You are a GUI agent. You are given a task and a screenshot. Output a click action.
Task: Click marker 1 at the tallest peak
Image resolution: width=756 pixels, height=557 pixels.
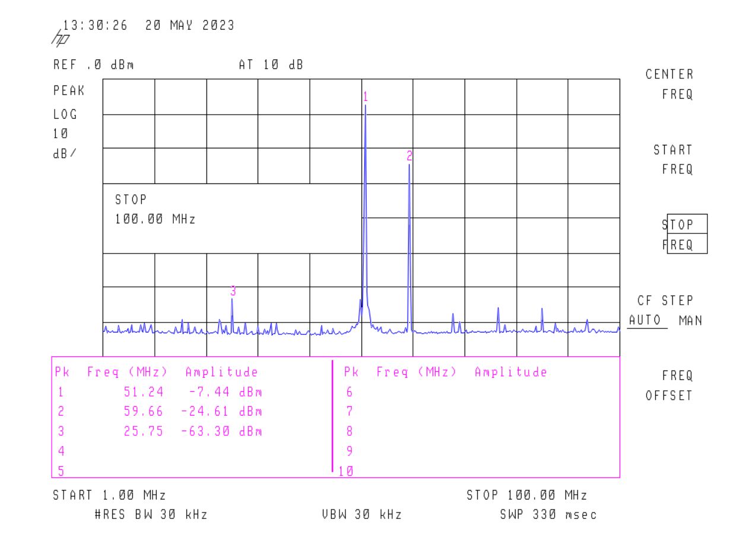click(366, 97)
